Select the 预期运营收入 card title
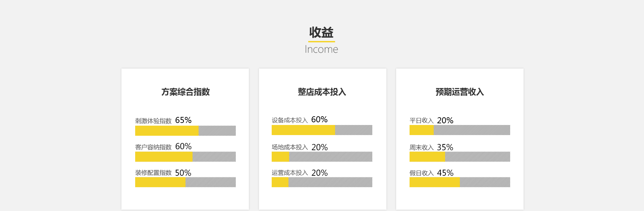This screenshot has width=644, height=211. pos(460,92)
